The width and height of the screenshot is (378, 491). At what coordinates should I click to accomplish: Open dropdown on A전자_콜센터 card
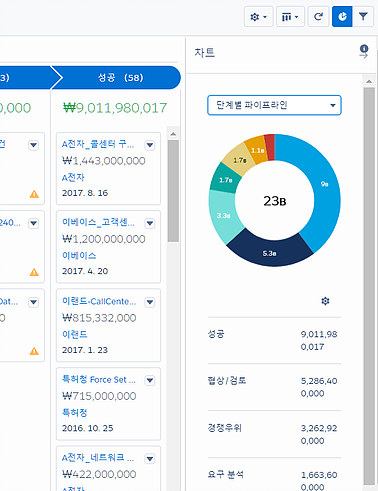(x=150, y=145)
